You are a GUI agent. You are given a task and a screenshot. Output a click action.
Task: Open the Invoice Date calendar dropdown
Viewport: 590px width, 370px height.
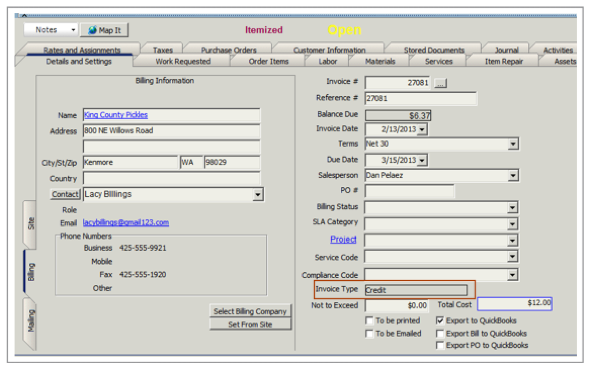click(422, 129)
